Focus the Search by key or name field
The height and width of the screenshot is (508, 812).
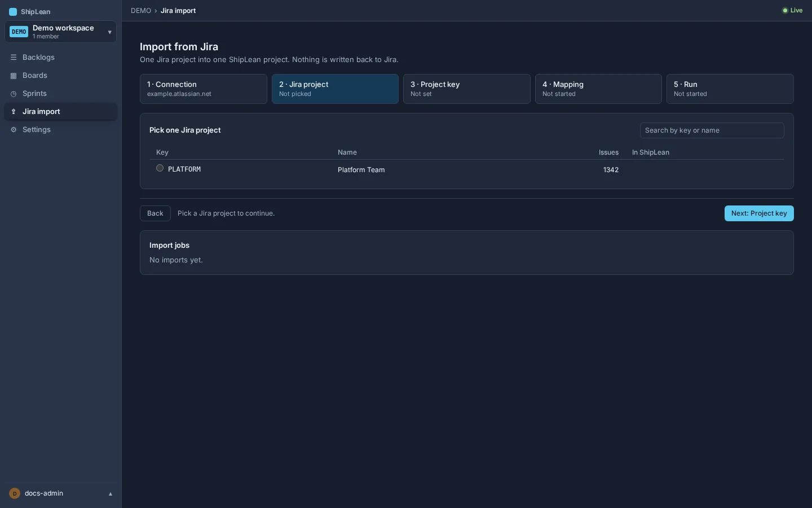coord(712,130)
